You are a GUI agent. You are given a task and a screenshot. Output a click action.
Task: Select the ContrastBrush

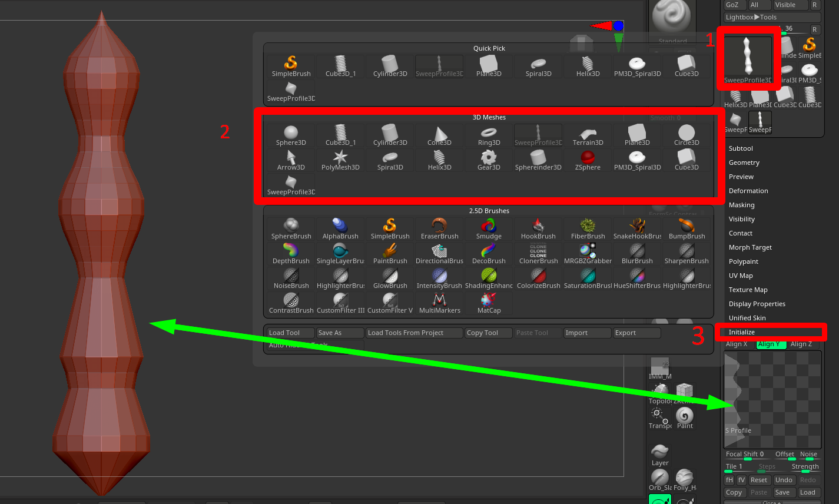point(291,303)
